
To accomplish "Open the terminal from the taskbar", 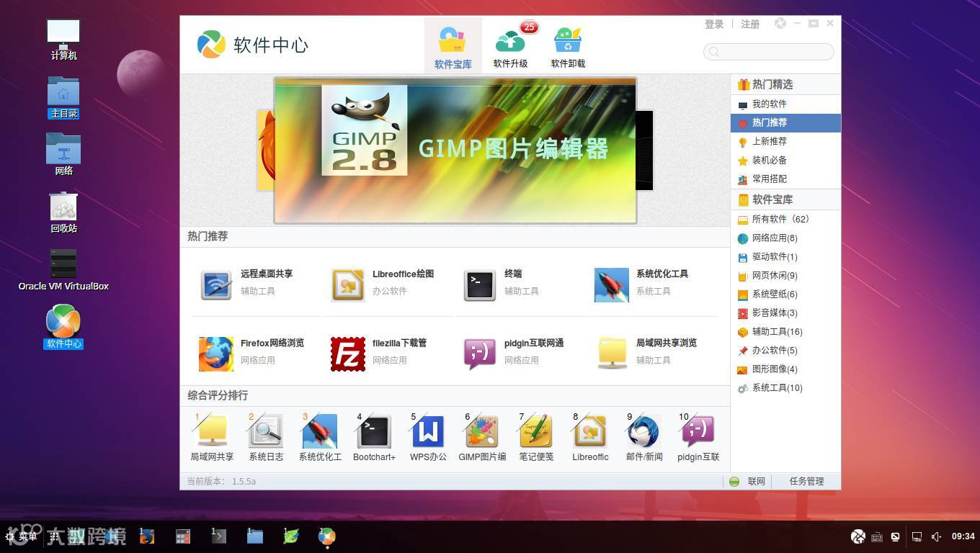I will [219, 536].
